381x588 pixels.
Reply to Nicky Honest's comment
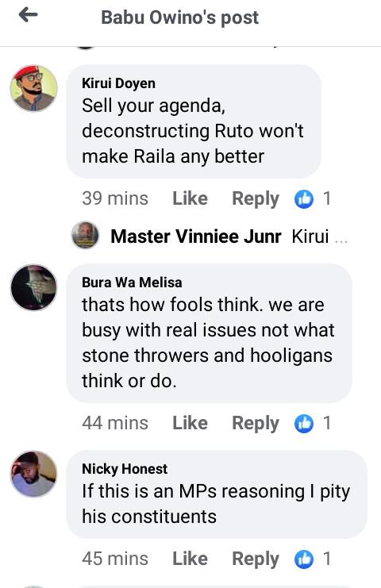click(x=256, y=559)
